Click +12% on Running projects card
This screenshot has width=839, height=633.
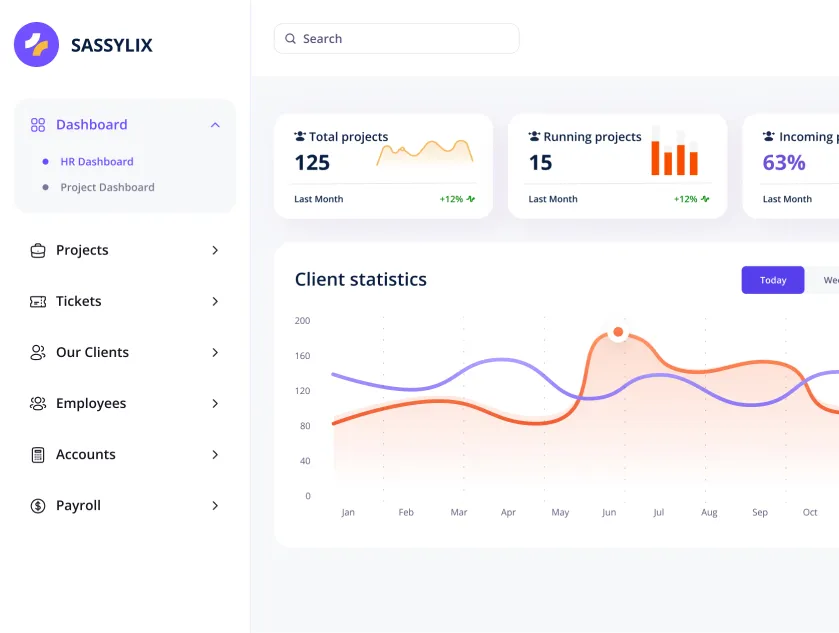(685, 199)
